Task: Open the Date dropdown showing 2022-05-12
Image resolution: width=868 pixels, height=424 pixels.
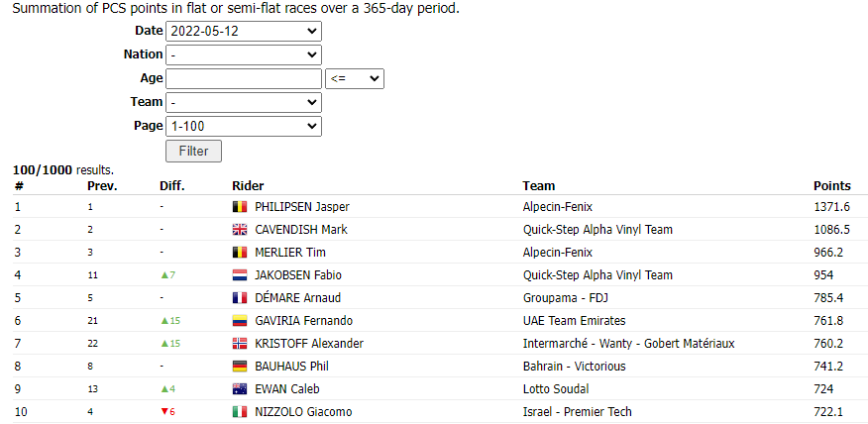Action: click(x=244, y=31)
